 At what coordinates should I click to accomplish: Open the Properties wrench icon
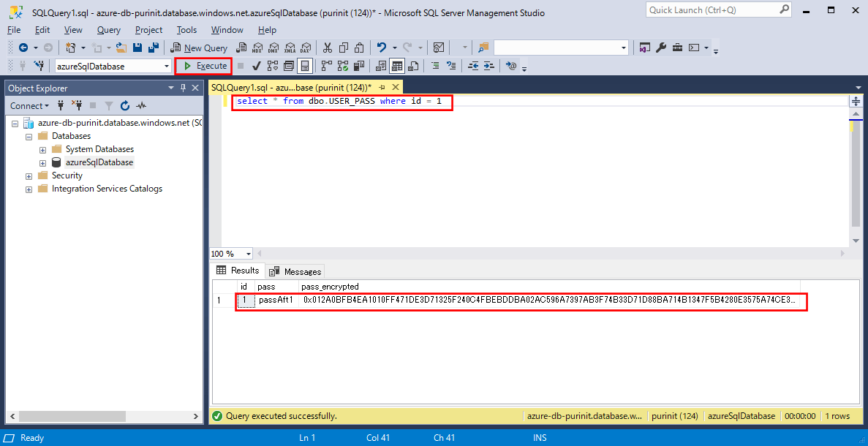point(660,48)
